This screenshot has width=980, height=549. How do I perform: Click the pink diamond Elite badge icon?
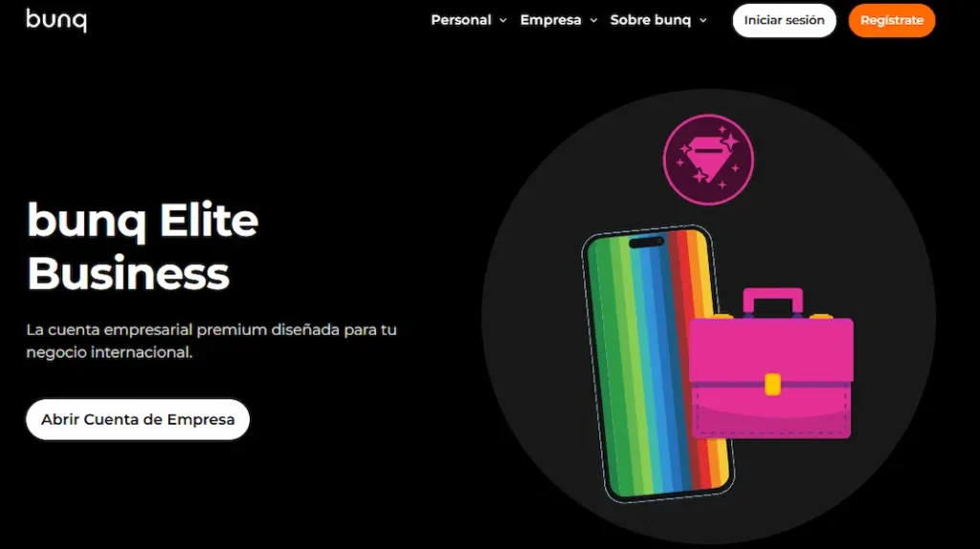708,160
